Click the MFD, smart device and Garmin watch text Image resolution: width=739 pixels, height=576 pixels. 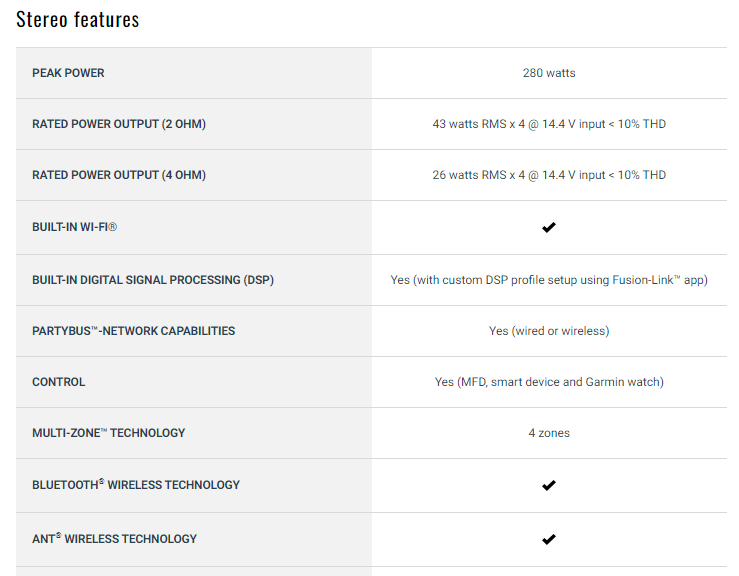tap(549, 382)
